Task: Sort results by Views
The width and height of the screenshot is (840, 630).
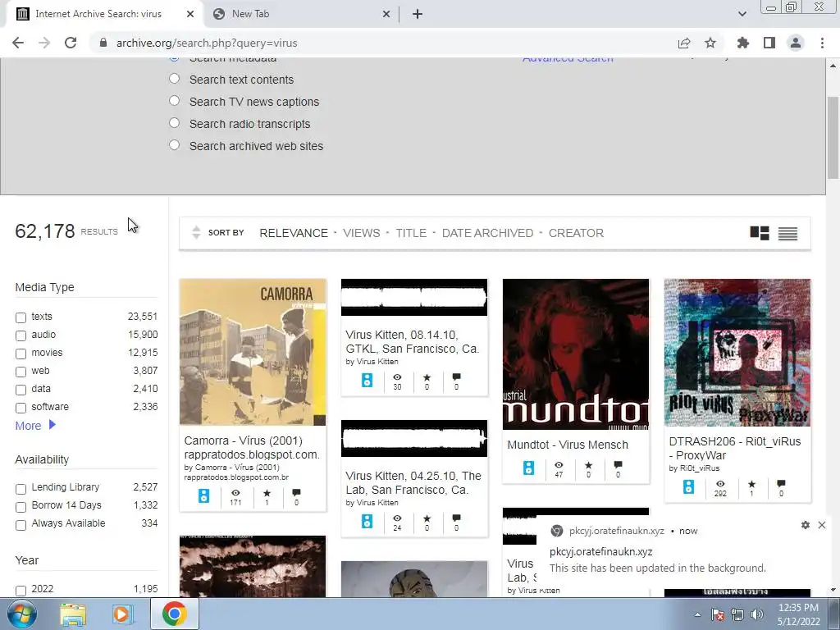Action: tap(362, 233)
